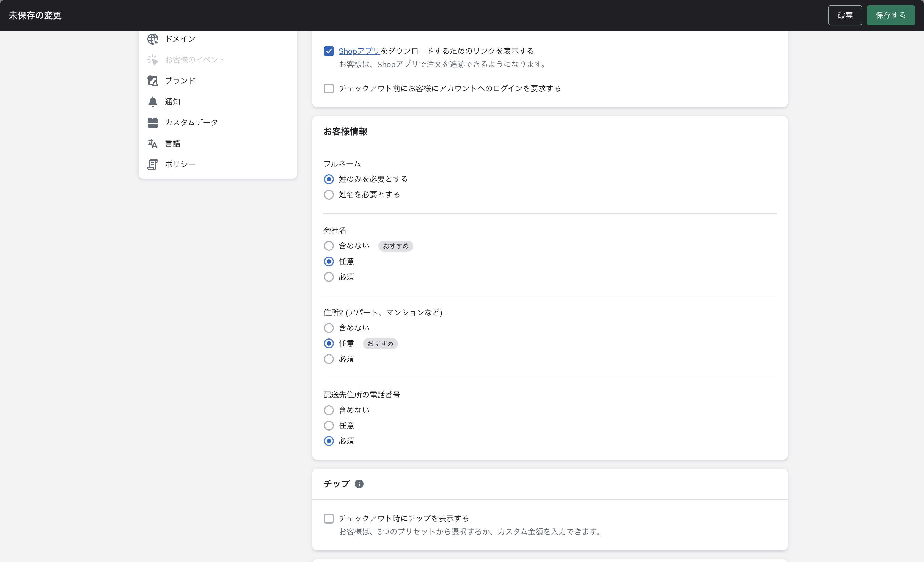Click the ブランド icon in sidebar

153,81
